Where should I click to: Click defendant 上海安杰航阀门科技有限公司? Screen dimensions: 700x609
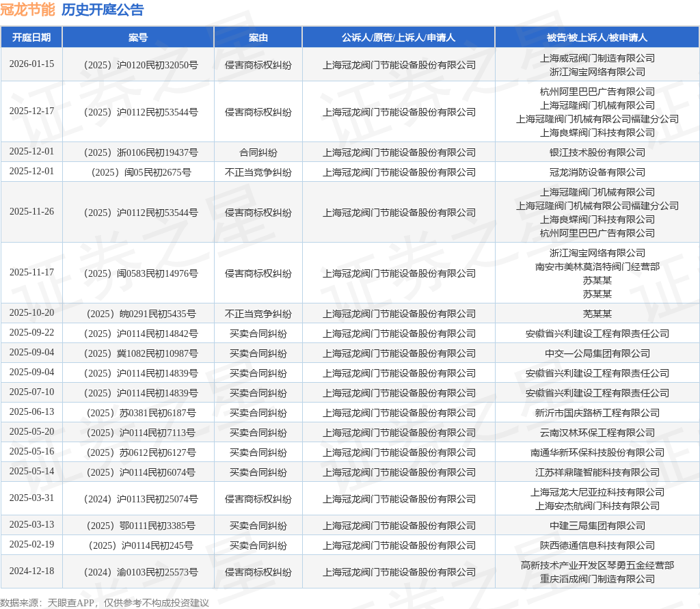[x=597, y=506]
